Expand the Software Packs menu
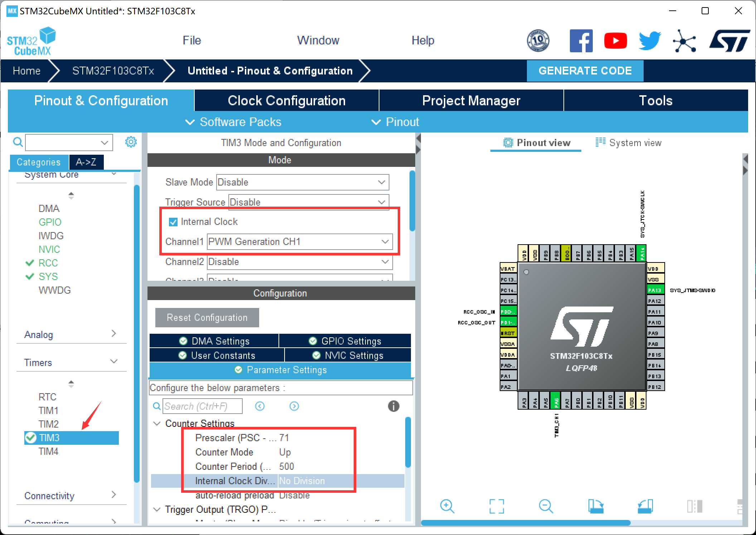 pyautogui.click(x=233, y=122)
